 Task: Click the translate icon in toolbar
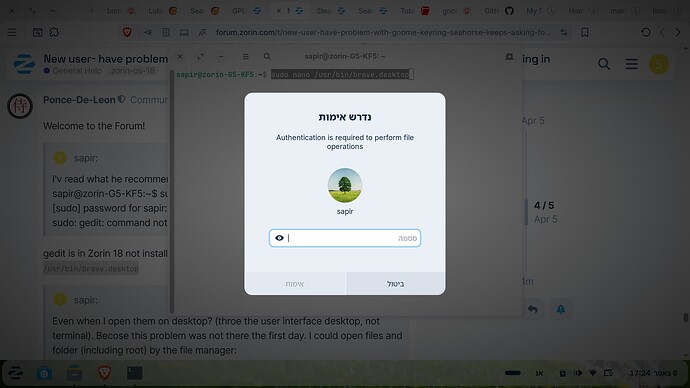click(x=202, y=32)
